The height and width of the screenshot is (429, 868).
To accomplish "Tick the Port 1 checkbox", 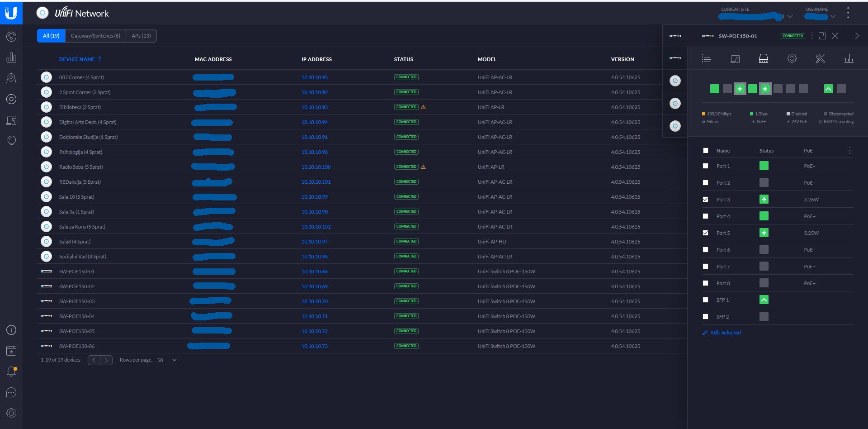I will coord(706,166).
